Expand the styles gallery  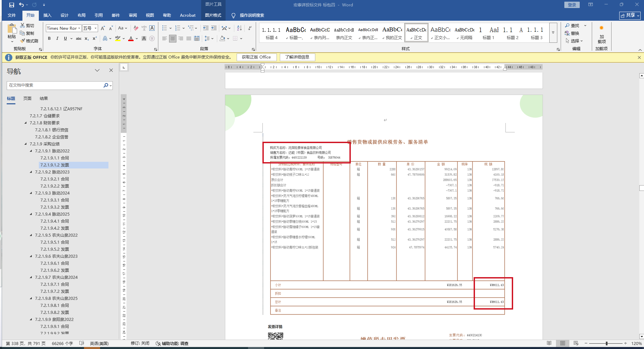(553, 32)
